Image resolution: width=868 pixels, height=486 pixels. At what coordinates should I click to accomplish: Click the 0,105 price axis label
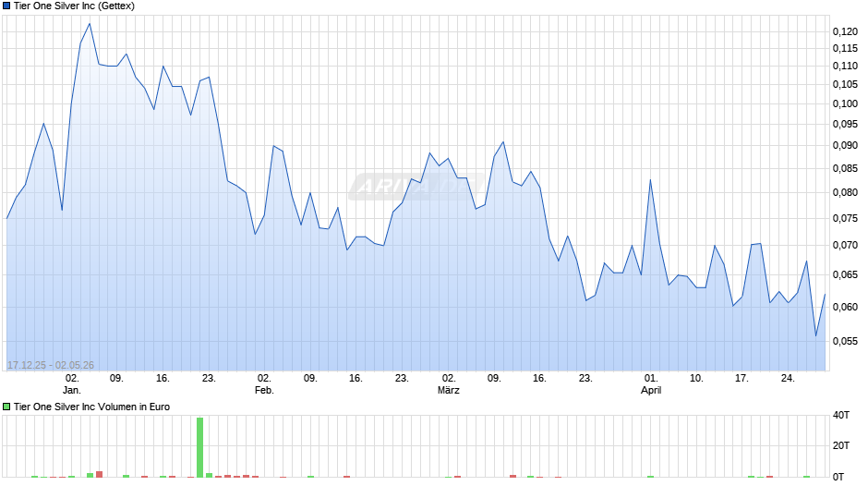tap(845, 85)
